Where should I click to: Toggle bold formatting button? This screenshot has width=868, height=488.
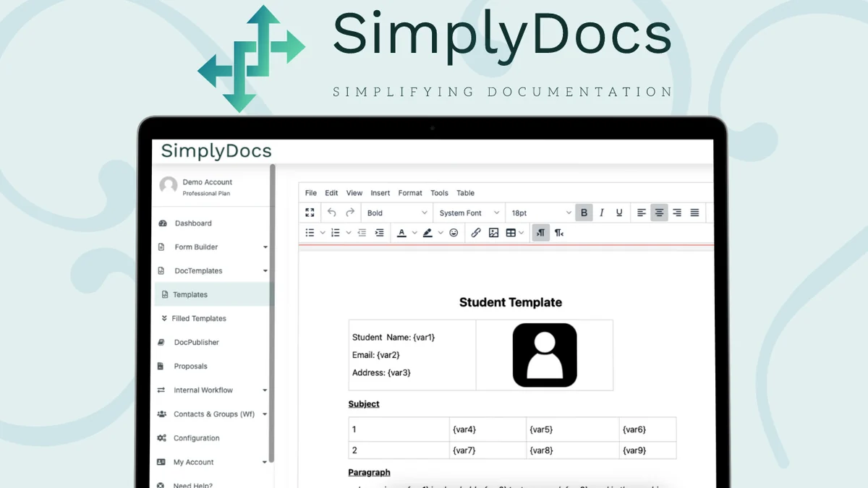[x=584, y=213]
